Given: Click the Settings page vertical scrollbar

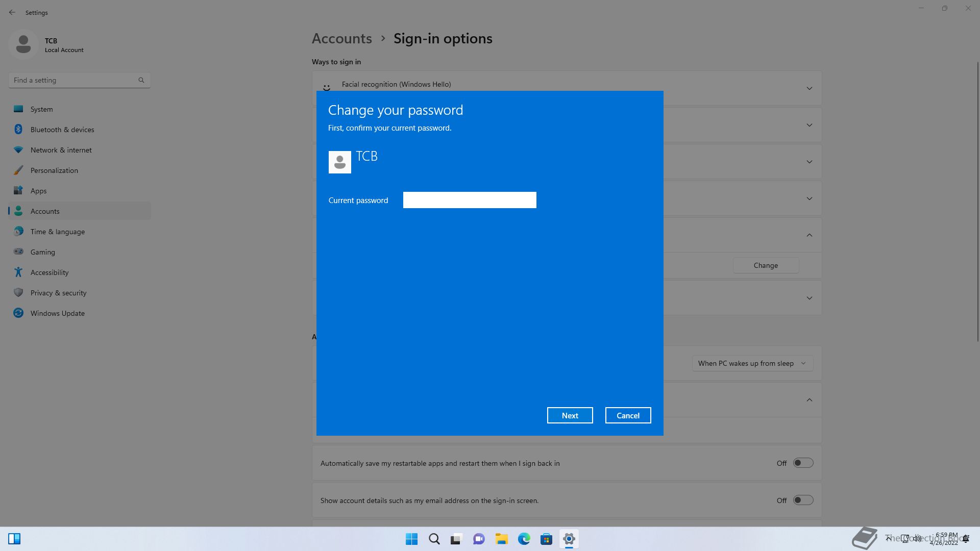Looking at the screenshot, I should coord(978,202).
